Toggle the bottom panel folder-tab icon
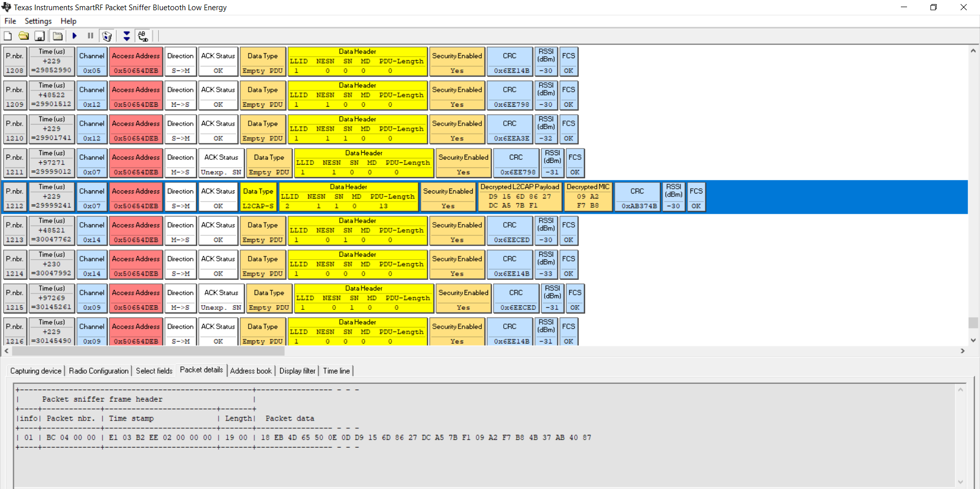The width and height of the screenshot is (980, 489). point(58,36)
